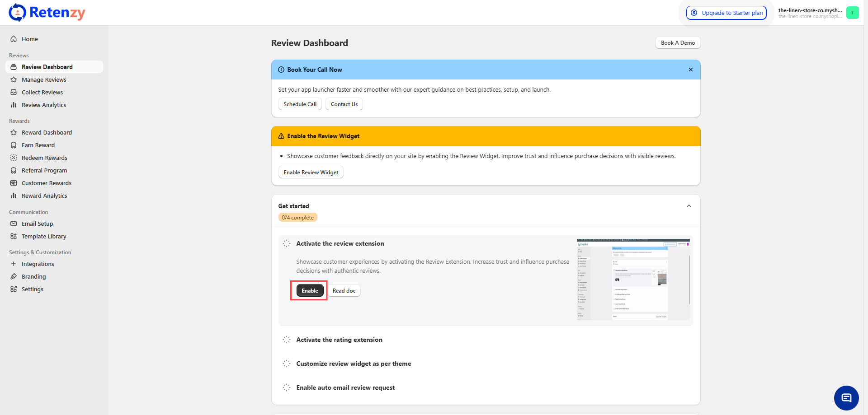Click the Review Analytics bar chart icon

[14, 105]
